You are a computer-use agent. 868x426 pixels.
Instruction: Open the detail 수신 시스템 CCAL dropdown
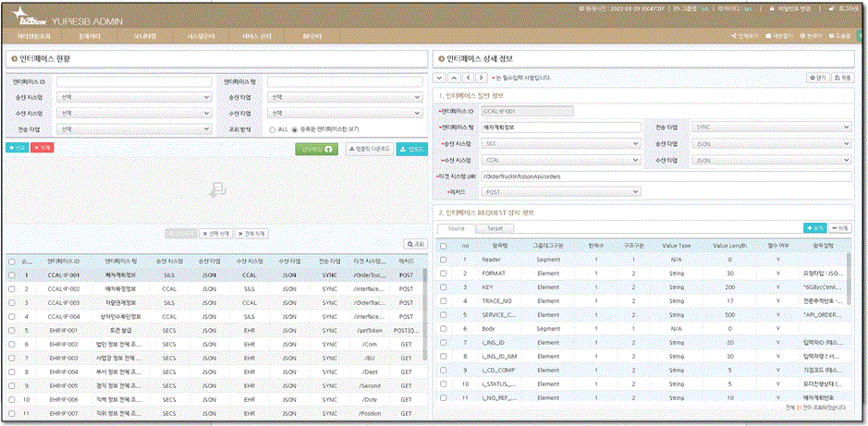[562, 160]
